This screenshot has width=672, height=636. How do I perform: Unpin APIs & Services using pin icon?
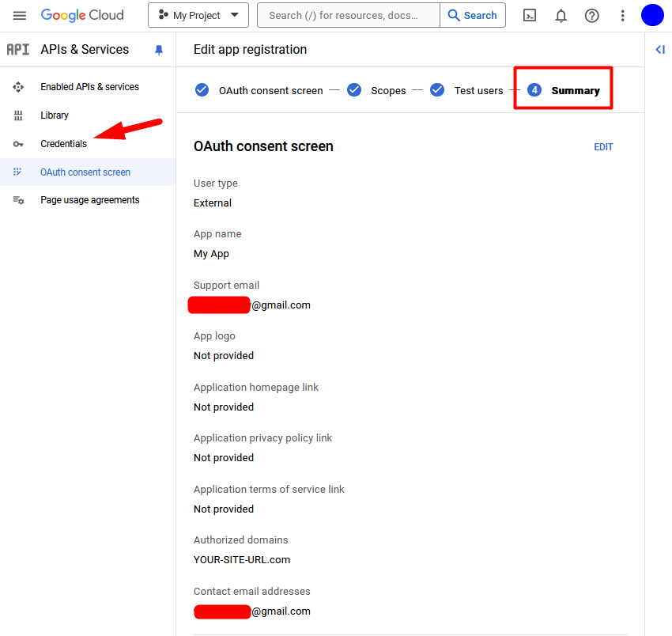pyautogui.click(x=159, y=50)
